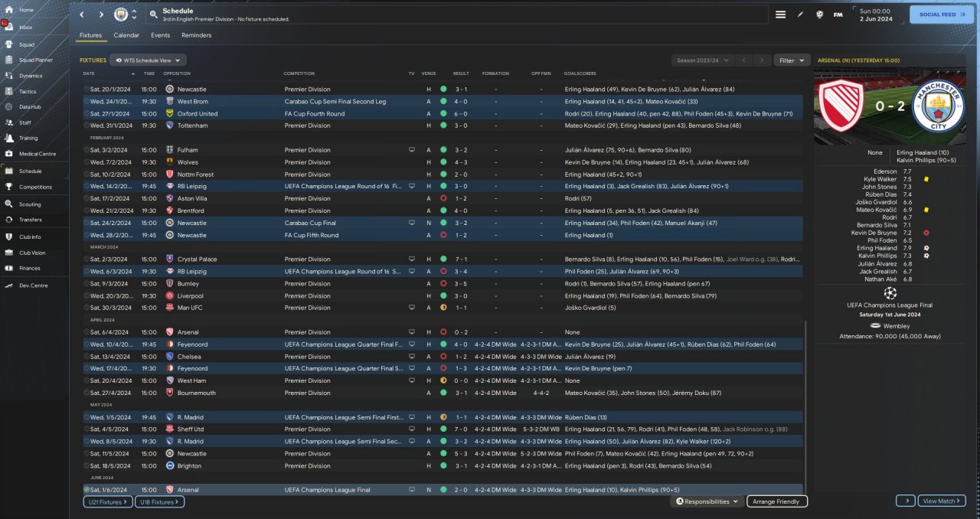Open the Filter dropdown

(x=792, y=60)
